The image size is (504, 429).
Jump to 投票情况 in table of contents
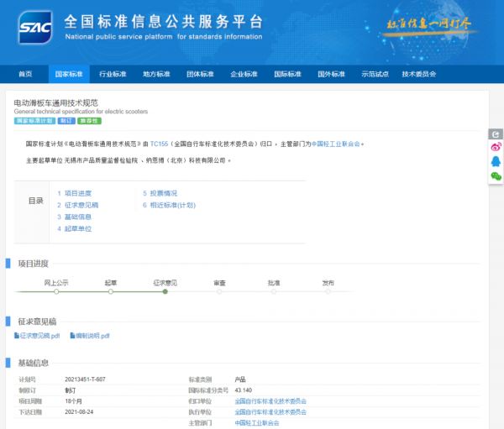(x=163, y=193)
